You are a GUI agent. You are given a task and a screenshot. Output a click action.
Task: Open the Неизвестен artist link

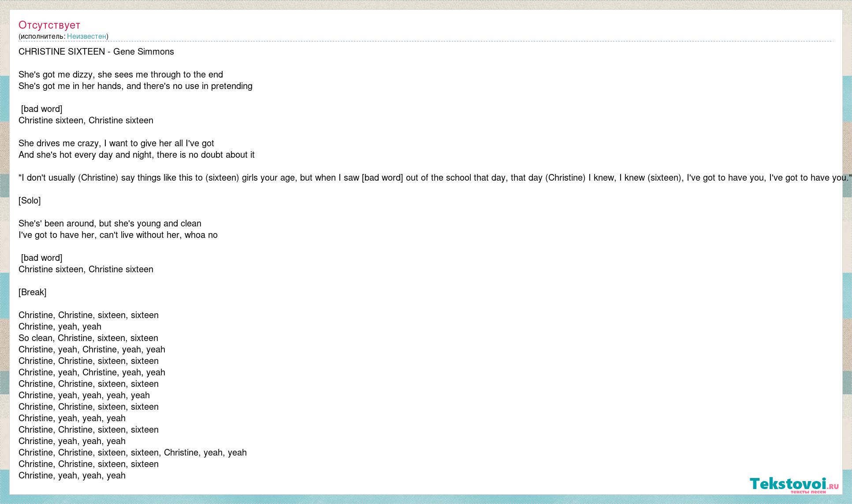[x=86, y=37]
